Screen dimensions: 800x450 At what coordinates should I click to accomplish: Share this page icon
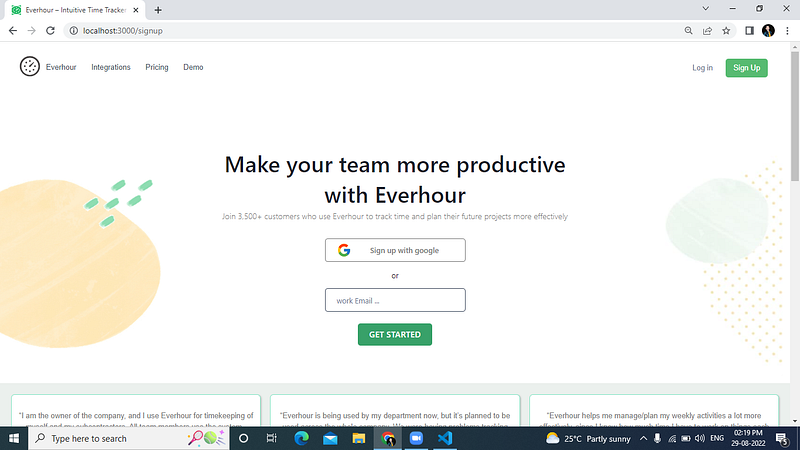pos(707,31)
